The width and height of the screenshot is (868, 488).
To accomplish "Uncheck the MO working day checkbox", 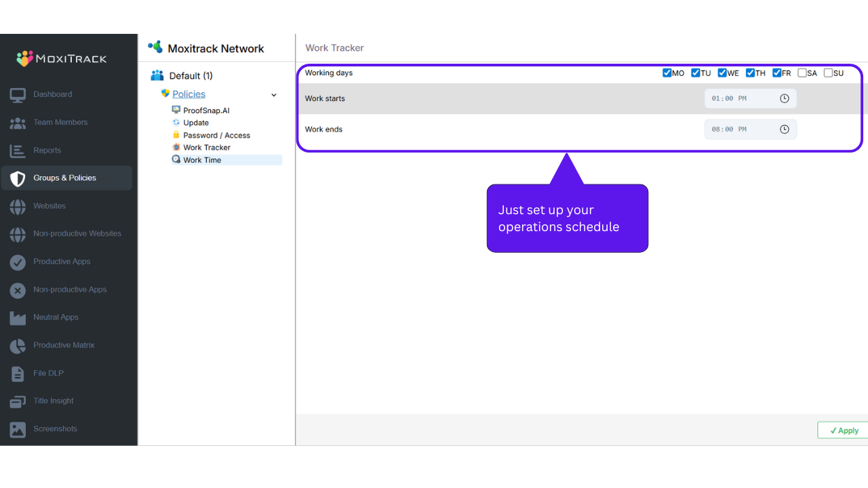I will pyautogui.click(x=667, y=73).
